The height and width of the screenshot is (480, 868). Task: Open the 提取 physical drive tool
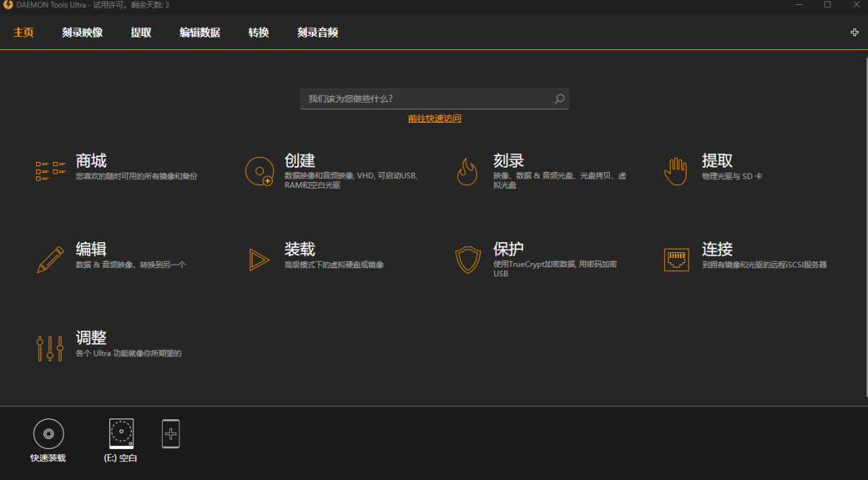716,160
